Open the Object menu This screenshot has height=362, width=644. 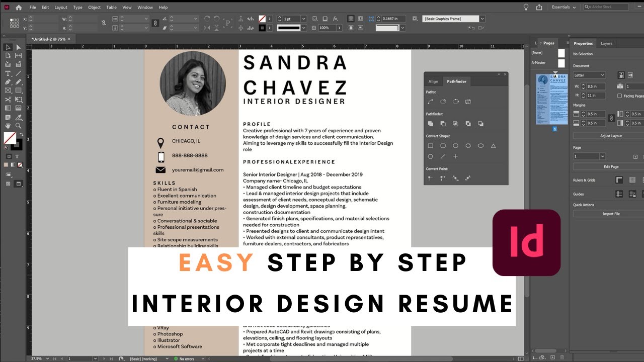point(94,8)
